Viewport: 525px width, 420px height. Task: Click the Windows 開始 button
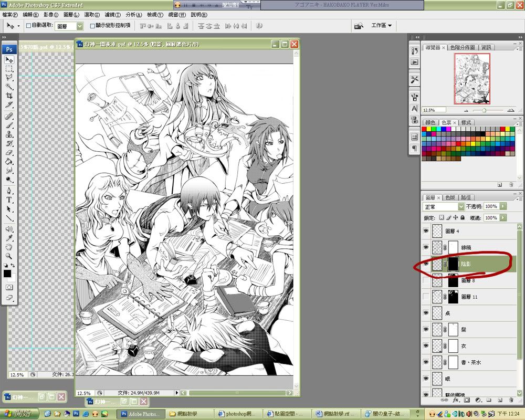20,414
